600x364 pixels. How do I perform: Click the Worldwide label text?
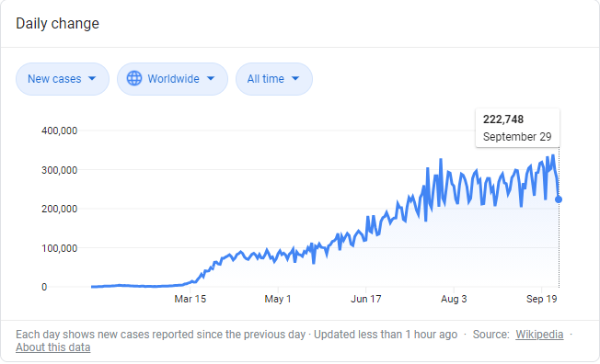(173, 79)
